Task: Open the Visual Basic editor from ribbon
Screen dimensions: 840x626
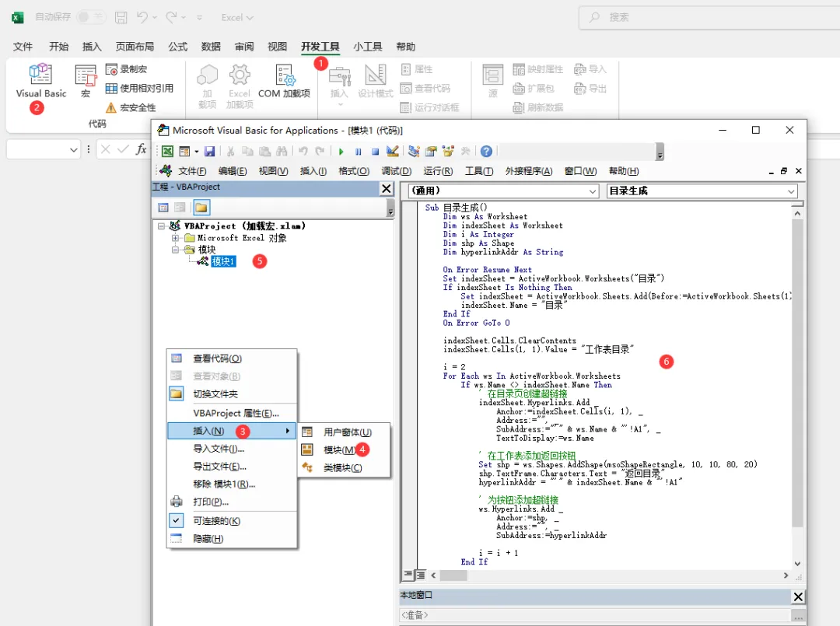Action: pyautogui.click(x=40, y=80)
